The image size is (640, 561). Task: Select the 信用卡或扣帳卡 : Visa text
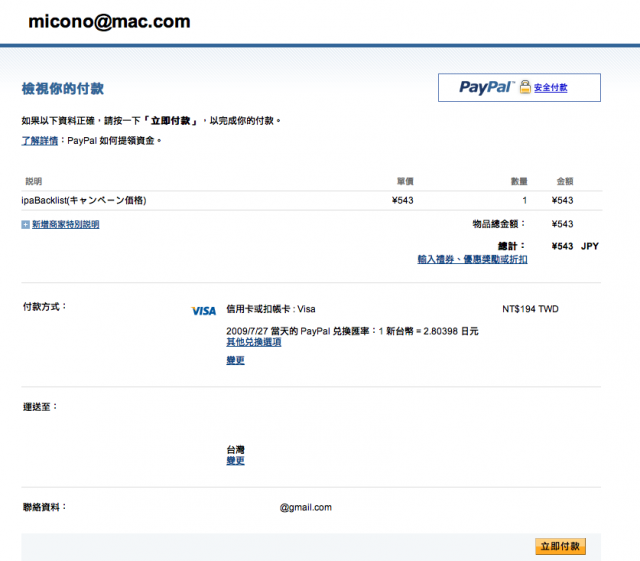click(271, 309)
